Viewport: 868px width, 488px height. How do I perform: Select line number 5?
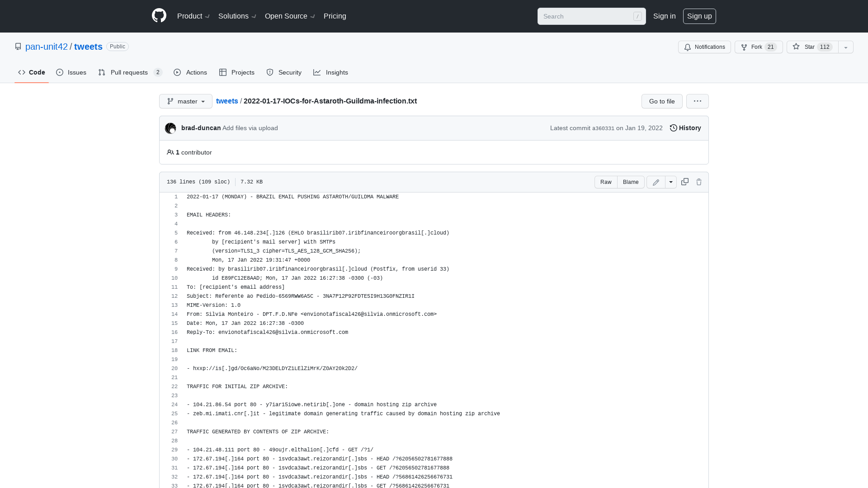[176, 233]
